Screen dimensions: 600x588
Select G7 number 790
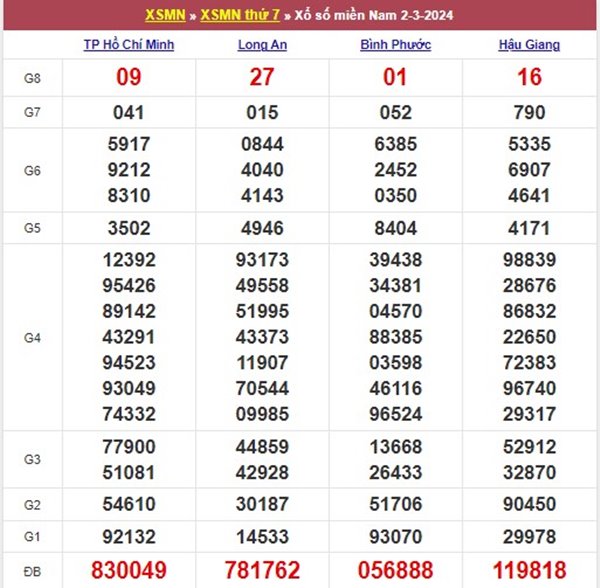point(529,113)
